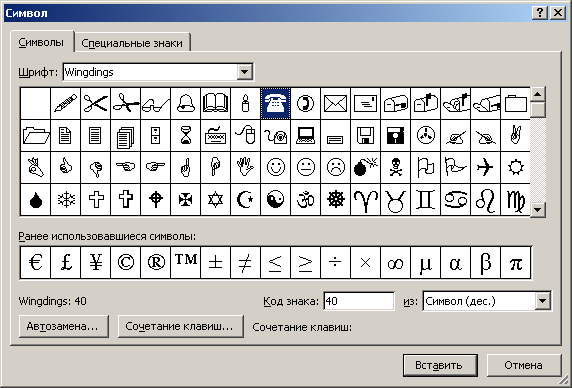Click the Вставить button
The image size is (572, 388).
pyautogui.click(x=440, y=365)
